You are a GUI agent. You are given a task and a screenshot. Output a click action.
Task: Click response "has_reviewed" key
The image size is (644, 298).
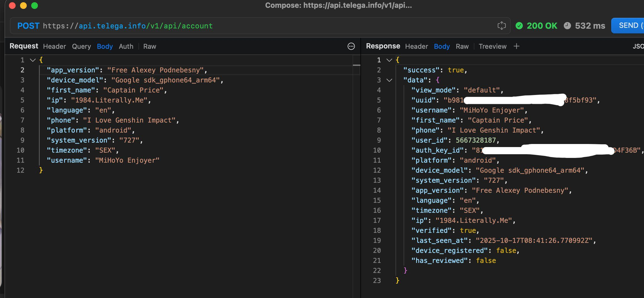click(x=440, y=261)
